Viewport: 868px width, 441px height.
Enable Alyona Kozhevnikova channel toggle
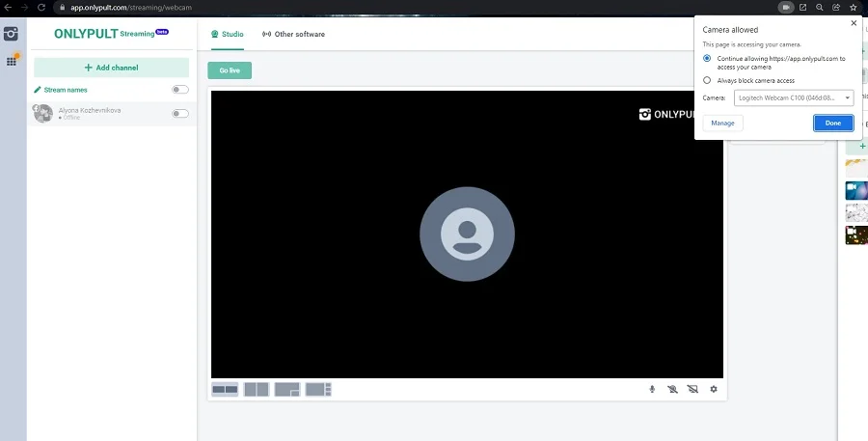pyautogui.click(x=179, y=114)
